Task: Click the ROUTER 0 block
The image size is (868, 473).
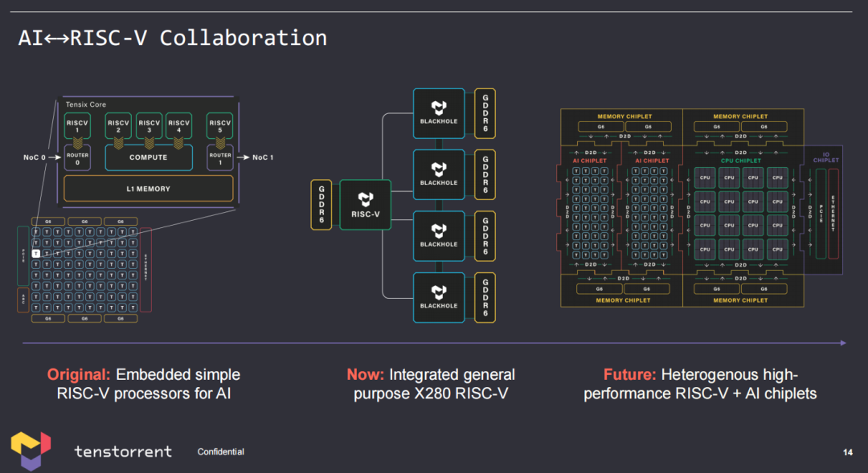Action: 77,157
